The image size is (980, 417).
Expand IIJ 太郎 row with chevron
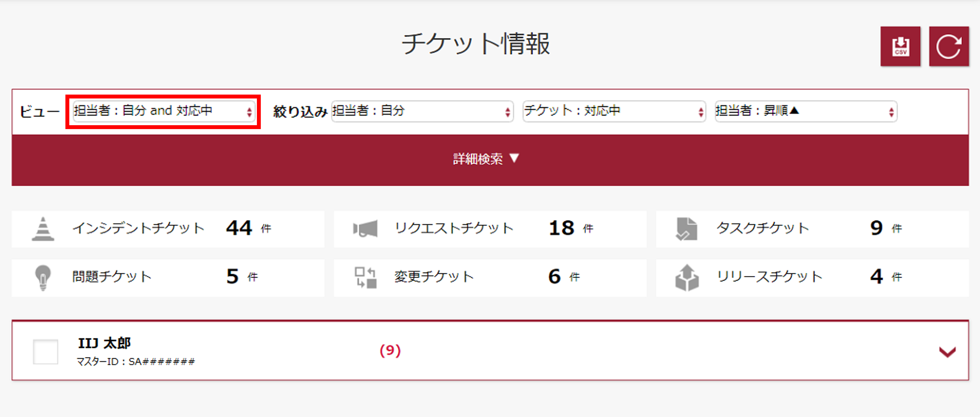(947, 352)
